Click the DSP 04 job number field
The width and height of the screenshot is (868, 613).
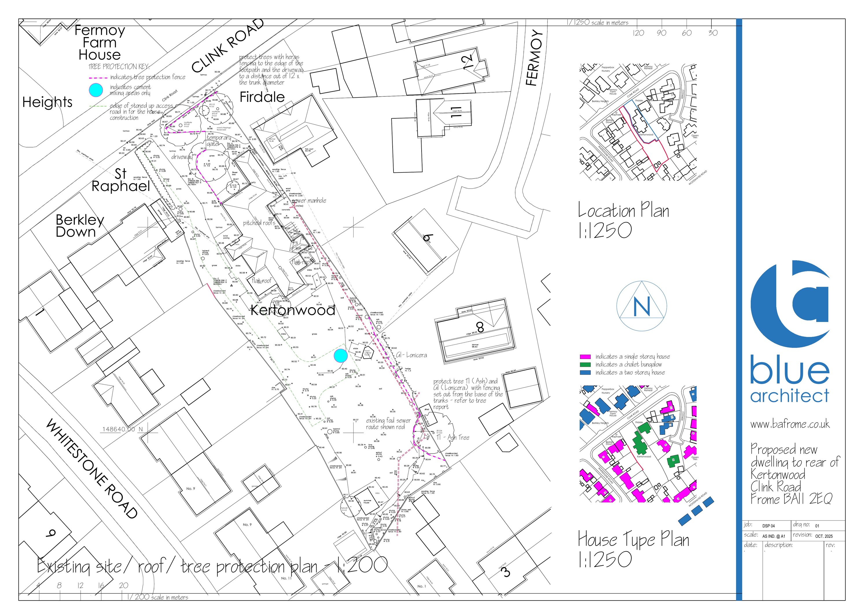pyautogui.click(x=768, y=526)
